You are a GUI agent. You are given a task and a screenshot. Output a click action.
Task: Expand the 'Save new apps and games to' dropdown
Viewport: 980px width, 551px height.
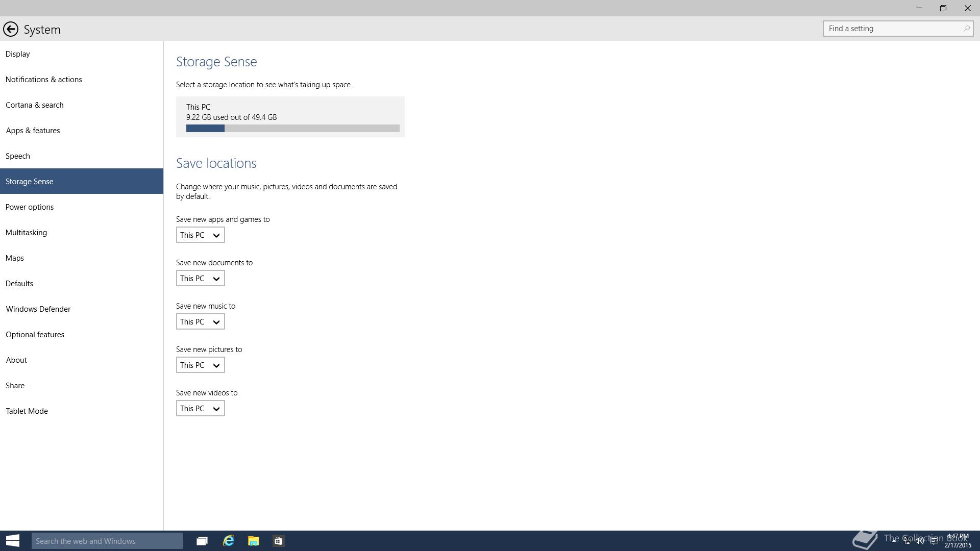[x=201, y=235]
